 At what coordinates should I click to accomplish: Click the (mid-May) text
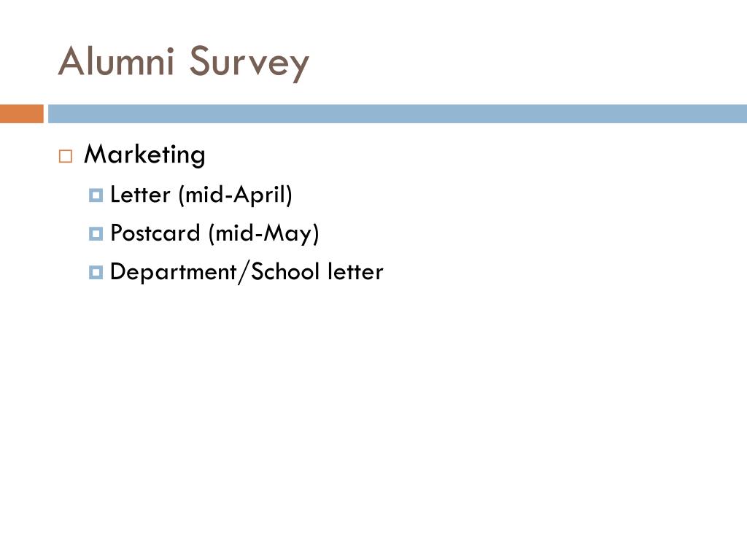[264, 234]
